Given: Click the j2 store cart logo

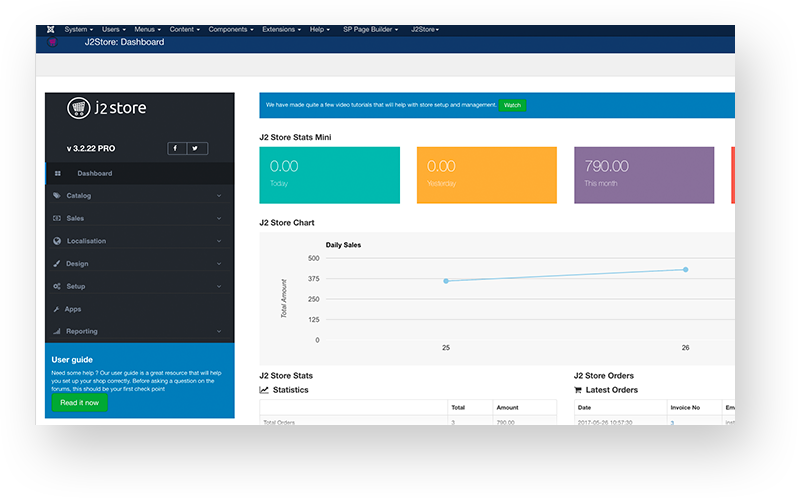Looking at the screenshot, I should click(79, 108).
